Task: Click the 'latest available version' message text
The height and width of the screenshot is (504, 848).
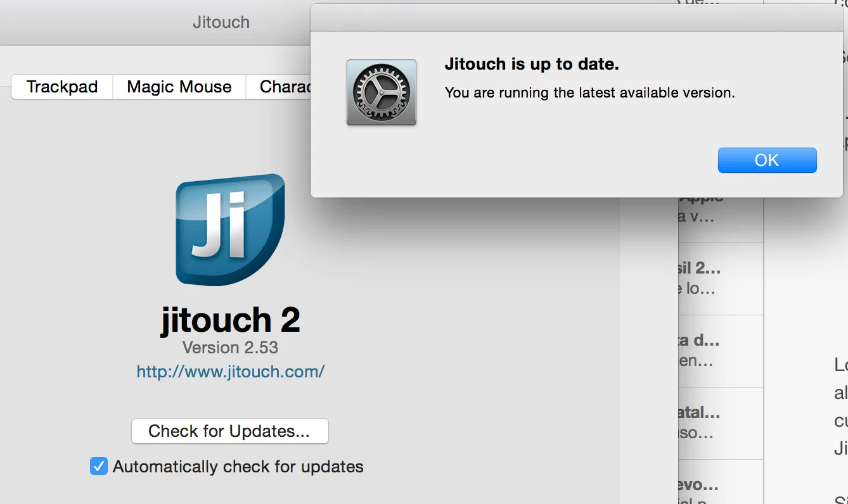Action: (x=590, y=92)
